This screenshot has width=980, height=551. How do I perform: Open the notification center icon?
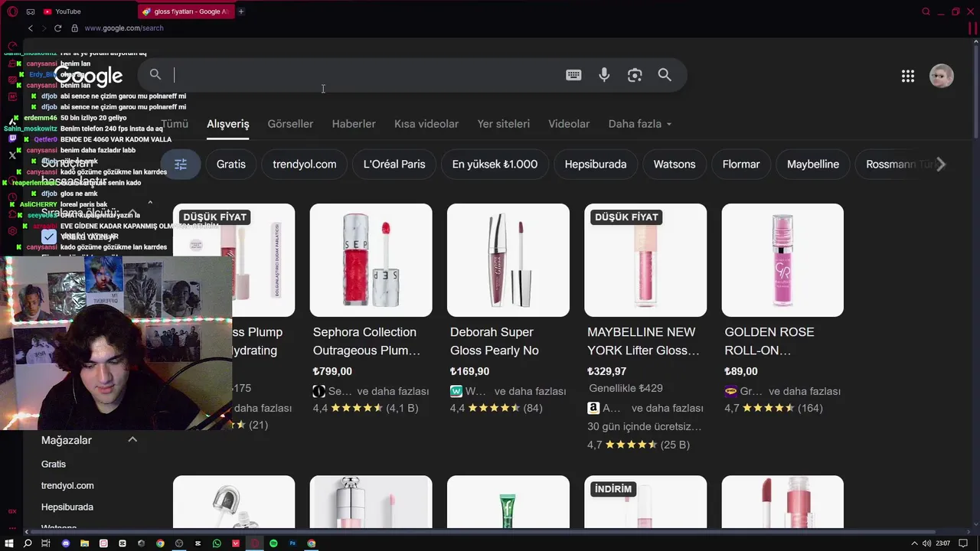coord(963,543)
